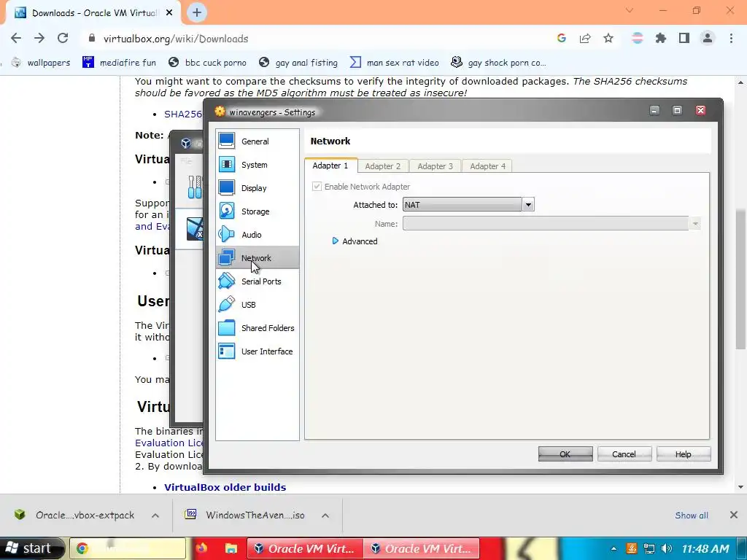Go forward with browser forward arrow
The width and height of the screenshot is (747, 560).
click(39, 38)
